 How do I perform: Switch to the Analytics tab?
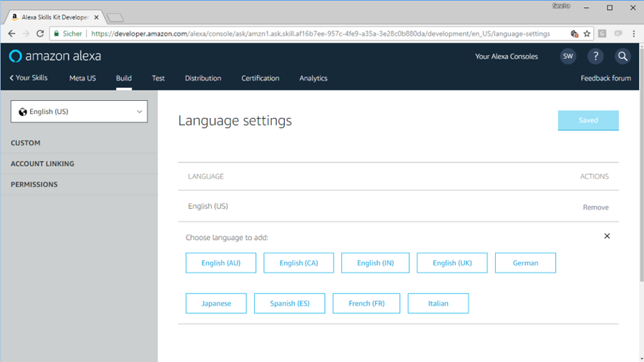click(313, 78)
